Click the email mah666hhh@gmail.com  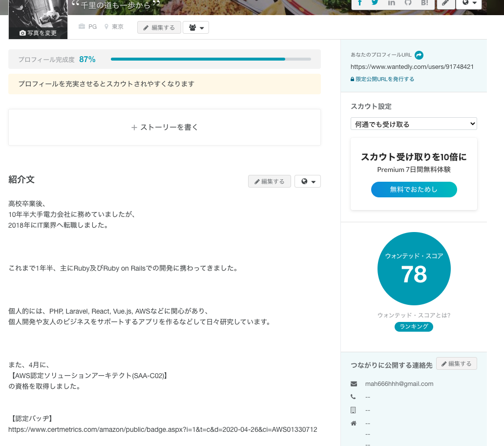tap(399, 383)
